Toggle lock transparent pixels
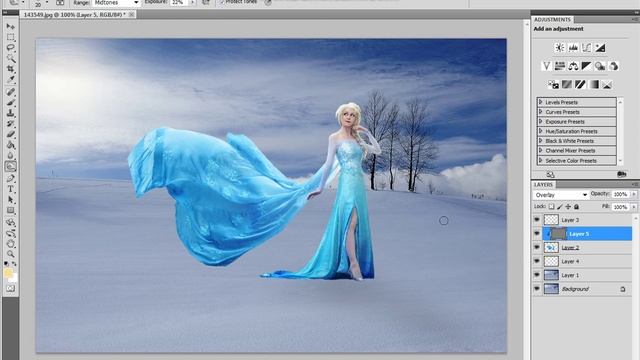The width and height of the screenshot is (640, 360). [551, 207]
